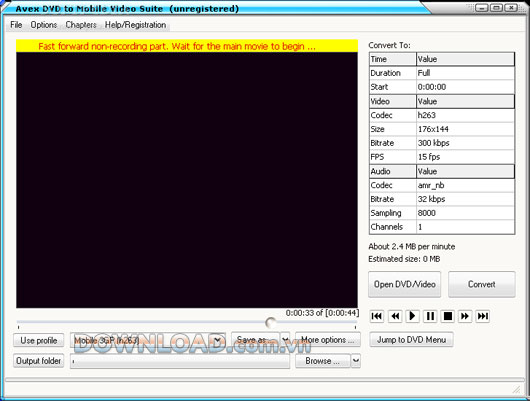Rewind the video playback
The image size is (530, 401).
pos(395,316)
